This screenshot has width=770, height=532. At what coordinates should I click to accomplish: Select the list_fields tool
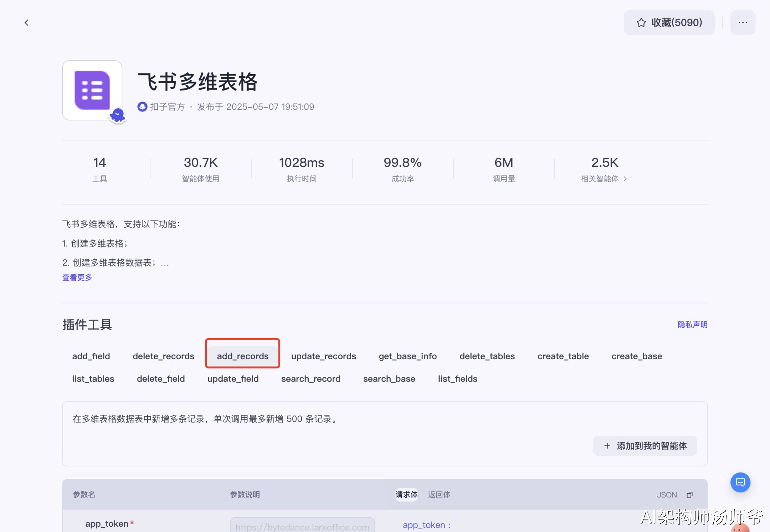coord(457,379)
